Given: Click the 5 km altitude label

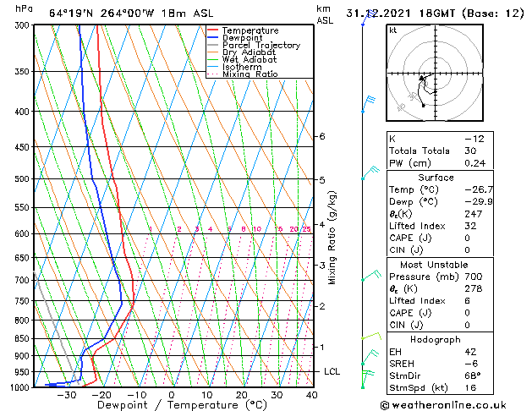Looking at the screenshot, I should coord(321,180).
